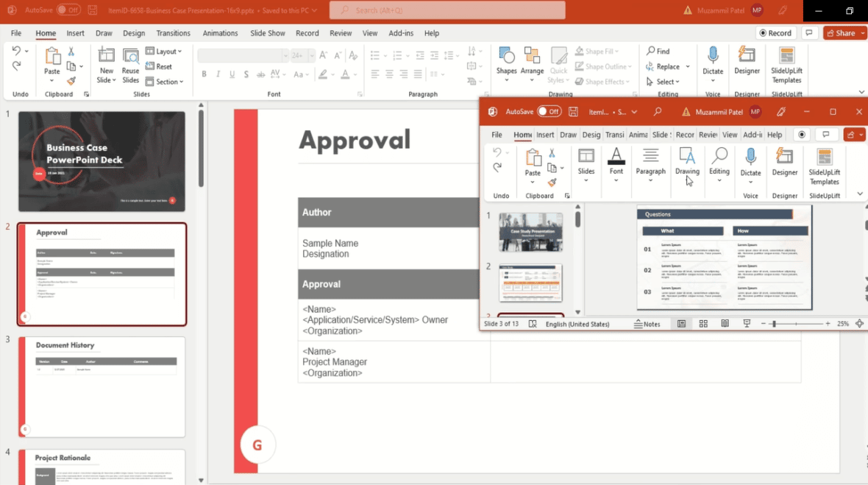
Task: Select the Document History slide thumbnail
Action: pos(102,388)
